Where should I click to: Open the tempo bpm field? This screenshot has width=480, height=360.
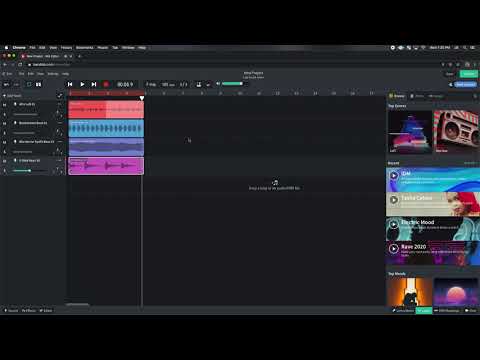[168, 84]
